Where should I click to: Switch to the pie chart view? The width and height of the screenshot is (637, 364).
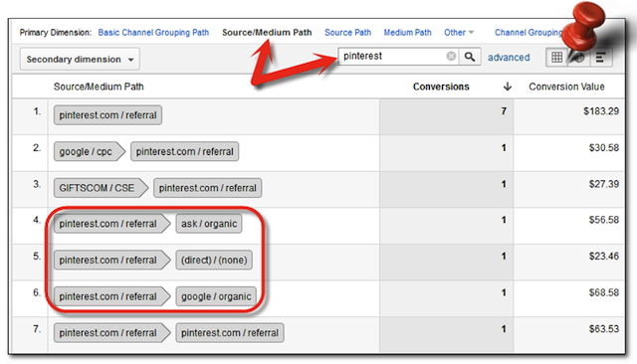click(578, 58)
